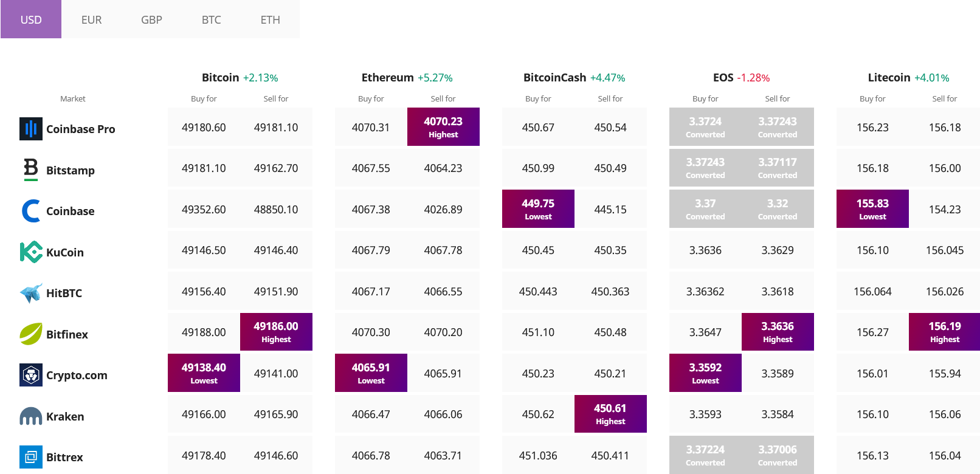Switch to the BTC currency tab
Image resolution: width=980 pixels, height=474 pixels.
(211, 19)
